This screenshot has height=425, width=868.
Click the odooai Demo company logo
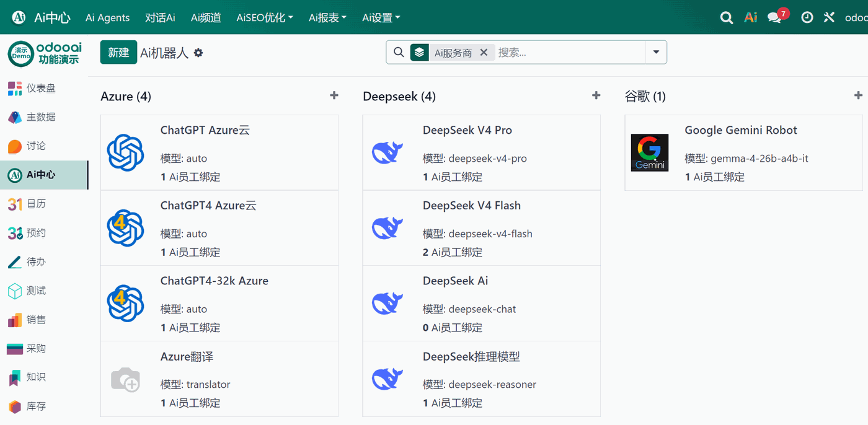[x=45, y=54]
